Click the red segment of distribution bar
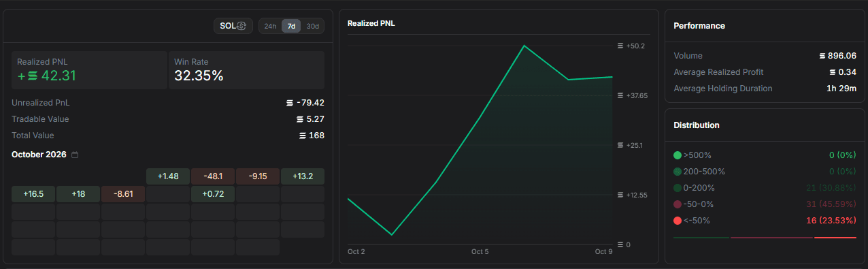Screen dimensions: 868x269 (x=835, y=238)
